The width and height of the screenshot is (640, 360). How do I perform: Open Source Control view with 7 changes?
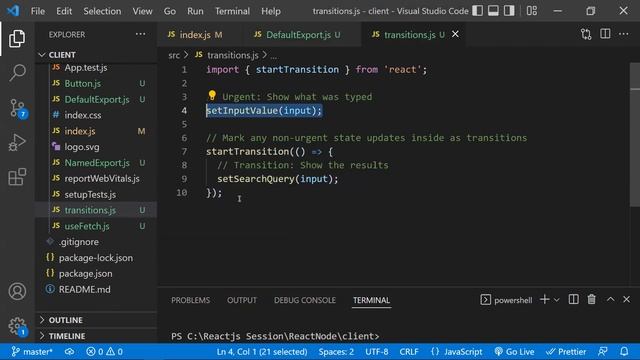[x=17, y=109]
